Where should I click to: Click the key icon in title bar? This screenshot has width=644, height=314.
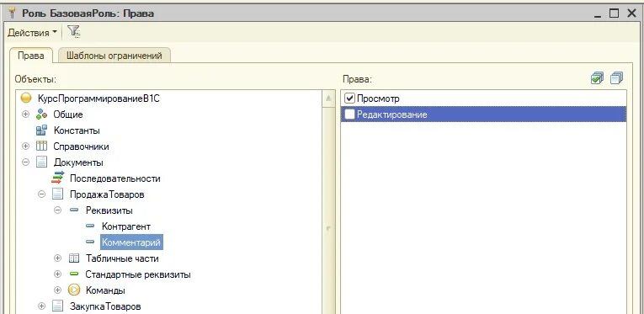[x=12, y=13]
